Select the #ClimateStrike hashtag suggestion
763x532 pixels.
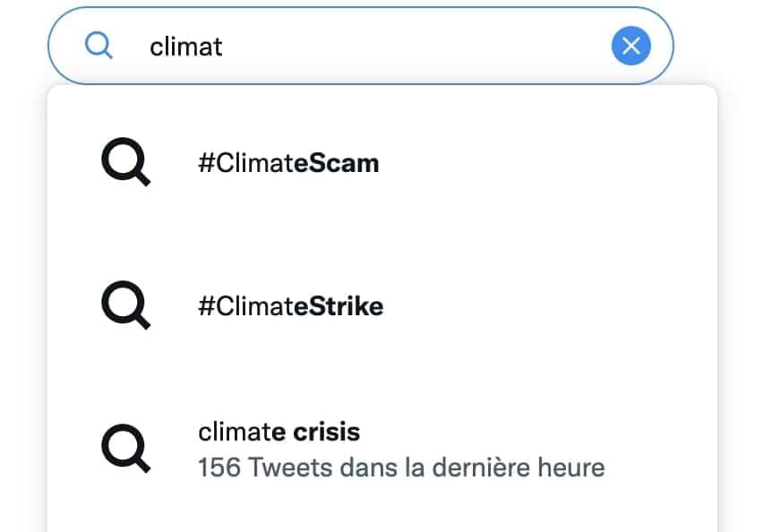click(x=290, y=307)
